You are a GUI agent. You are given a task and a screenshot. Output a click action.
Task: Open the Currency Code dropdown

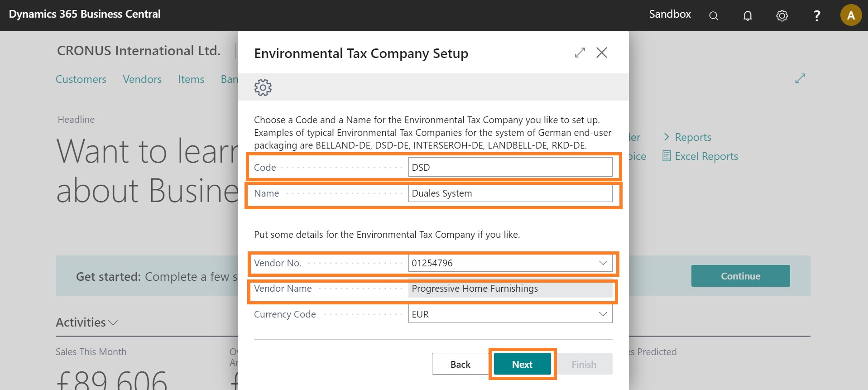click(x=603, y=314)
